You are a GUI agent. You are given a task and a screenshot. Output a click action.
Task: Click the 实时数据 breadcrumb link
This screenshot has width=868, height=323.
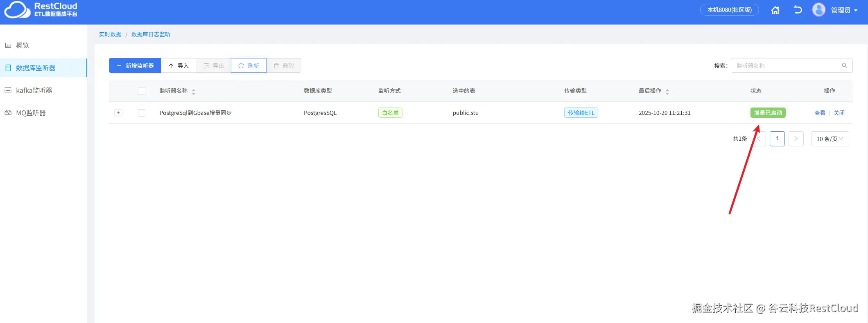110,34
